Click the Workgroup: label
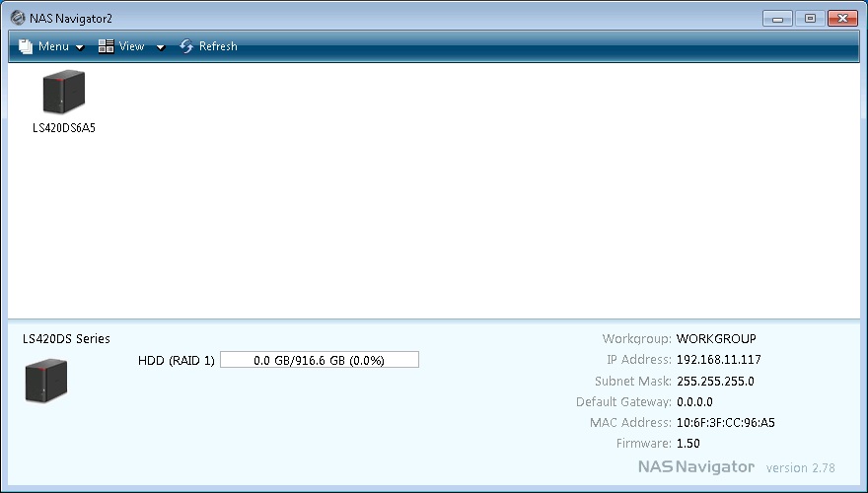Screen dimensions: 868x493 (636, 338)
